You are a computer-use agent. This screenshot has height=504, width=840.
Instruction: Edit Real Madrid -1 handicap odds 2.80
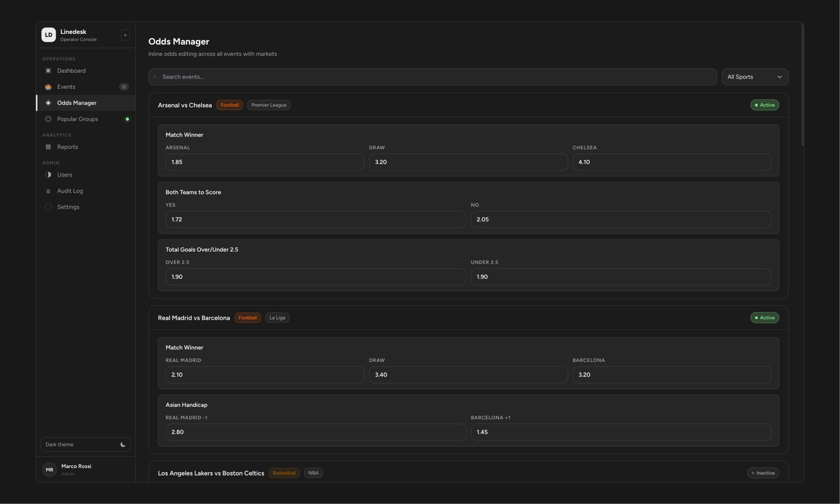(x=315, y=432)
